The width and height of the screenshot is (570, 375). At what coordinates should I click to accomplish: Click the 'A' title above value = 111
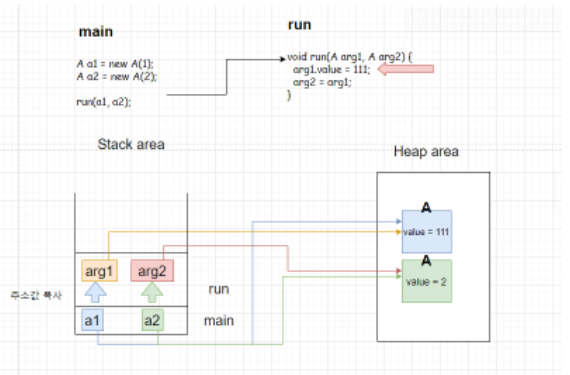(426, 207)
